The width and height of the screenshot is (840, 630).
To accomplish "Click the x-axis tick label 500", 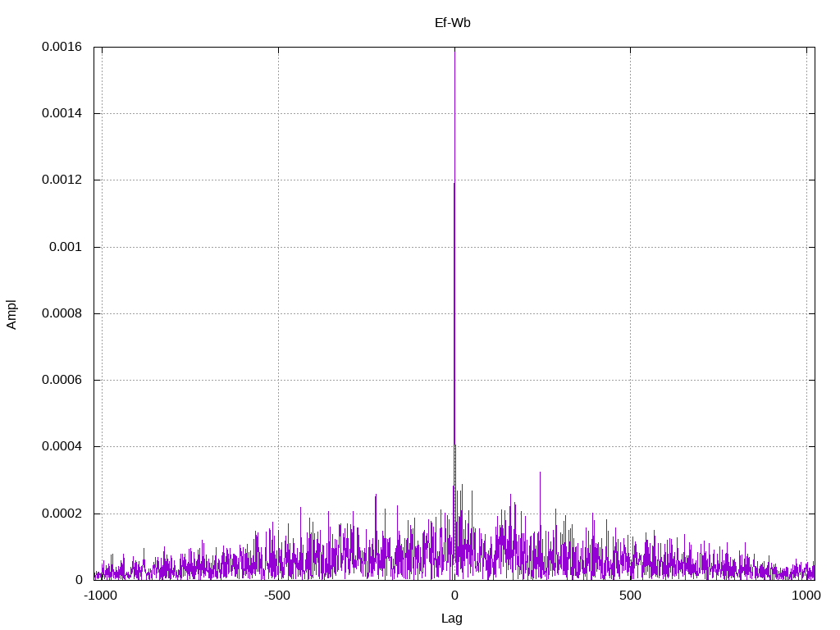I will [x=630, y=596].
